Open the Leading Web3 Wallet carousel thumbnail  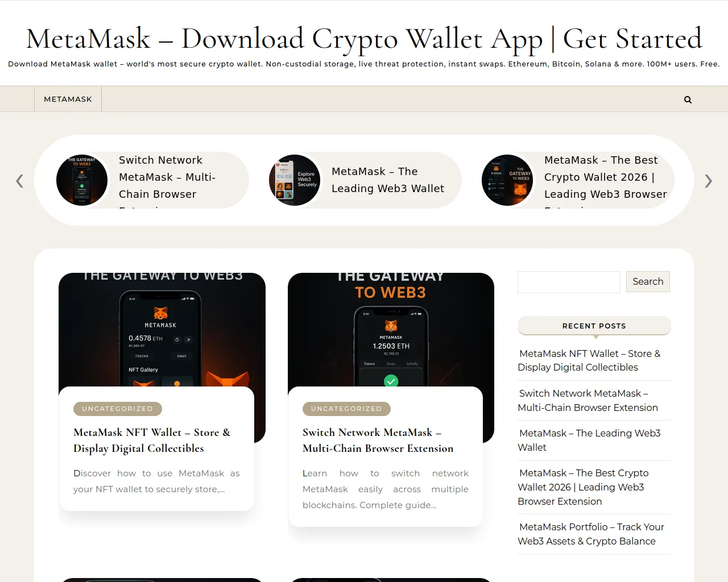coord(295,180)
